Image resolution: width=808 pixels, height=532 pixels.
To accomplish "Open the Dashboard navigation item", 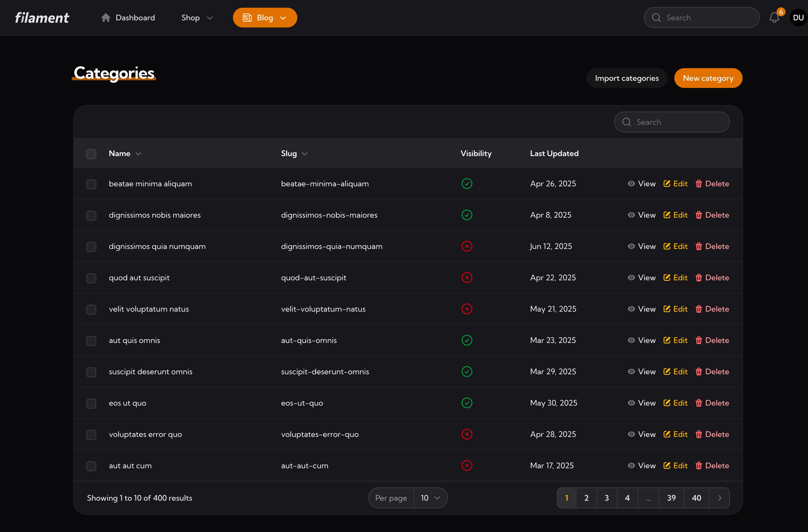I will click(x=128, y=18).
